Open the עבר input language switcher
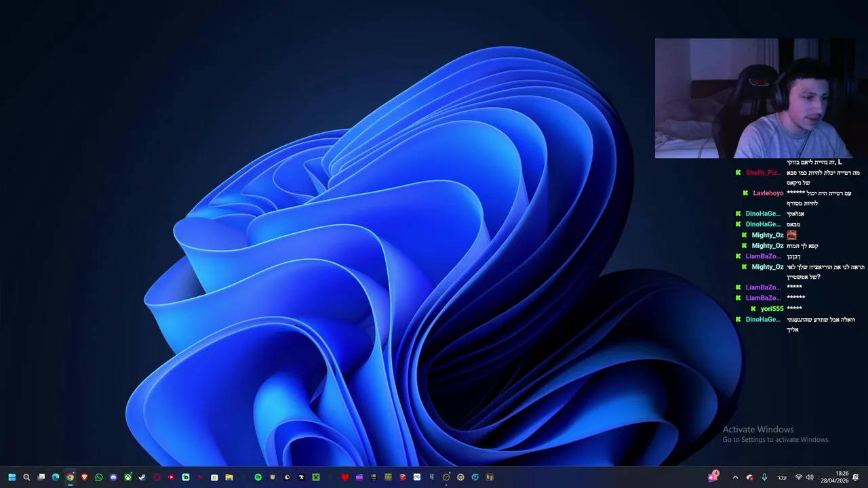Image resolution: width=868 pixels, height=488 pixels. [x=782, y=477]
